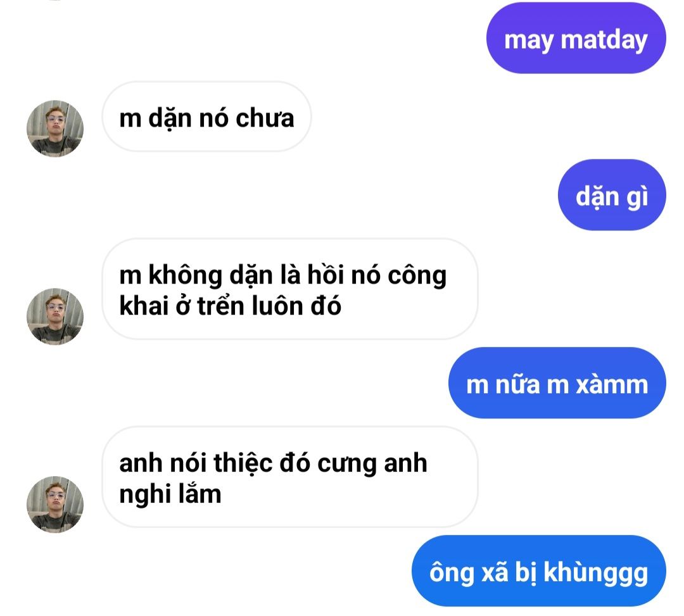Open the sender's photo for the first received message

tap(55, 129)
